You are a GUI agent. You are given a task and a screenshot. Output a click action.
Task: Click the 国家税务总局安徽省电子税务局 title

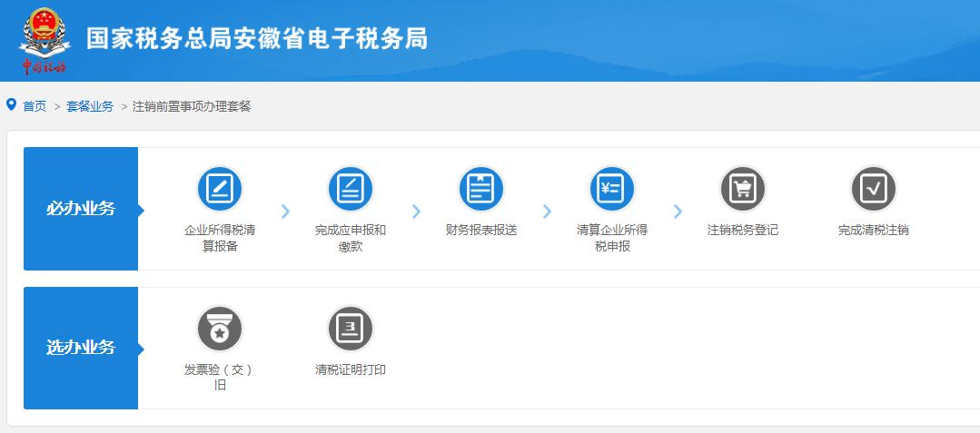point(257,38)
